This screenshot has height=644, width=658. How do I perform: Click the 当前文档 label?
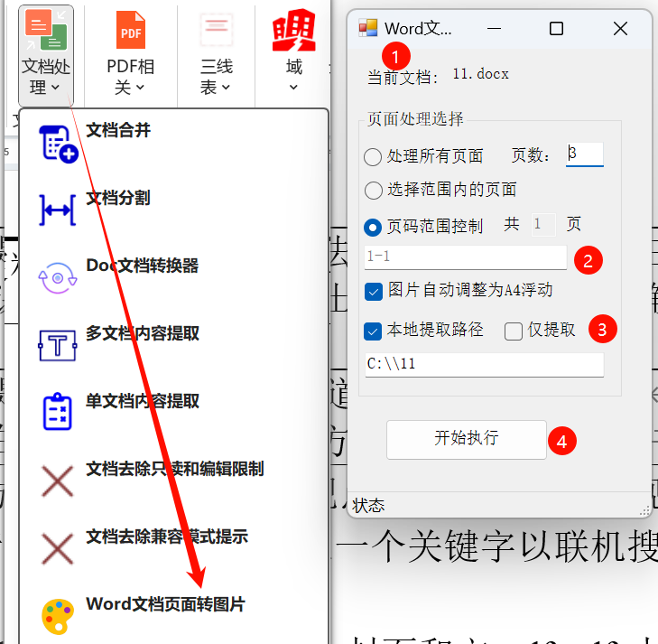tap(403, 78)
